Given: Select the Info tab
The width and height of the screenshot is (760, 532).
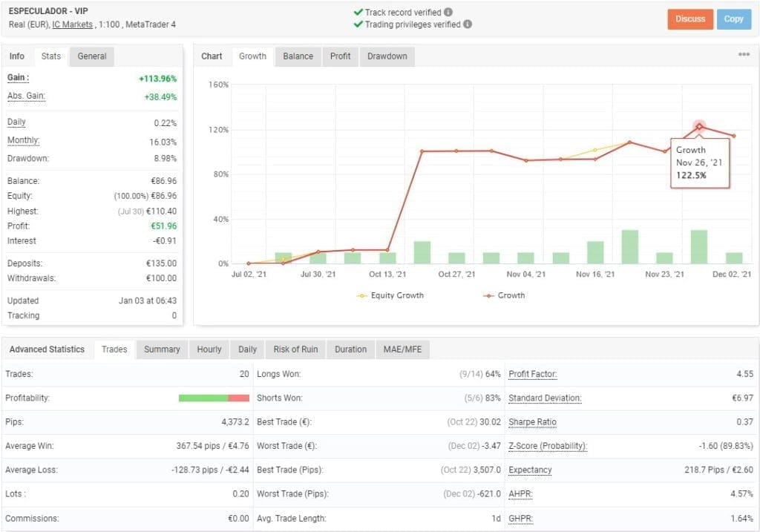Looking at the screenshot, I should tap(16, 56).
